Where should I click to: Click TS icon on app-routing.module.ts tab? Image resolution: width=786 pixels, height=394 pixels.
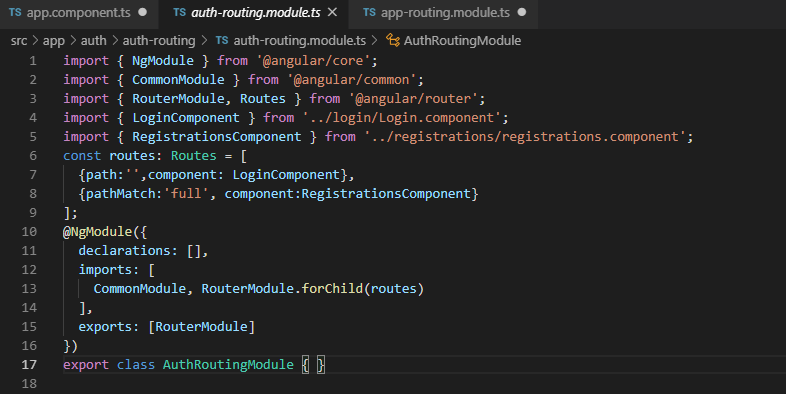pos(369,13)
